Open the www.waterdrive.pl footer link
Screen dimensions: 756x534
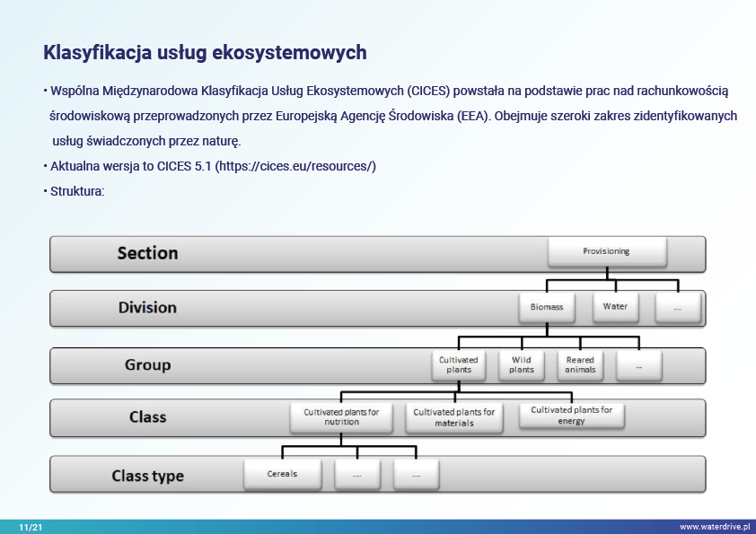(715, 527)
